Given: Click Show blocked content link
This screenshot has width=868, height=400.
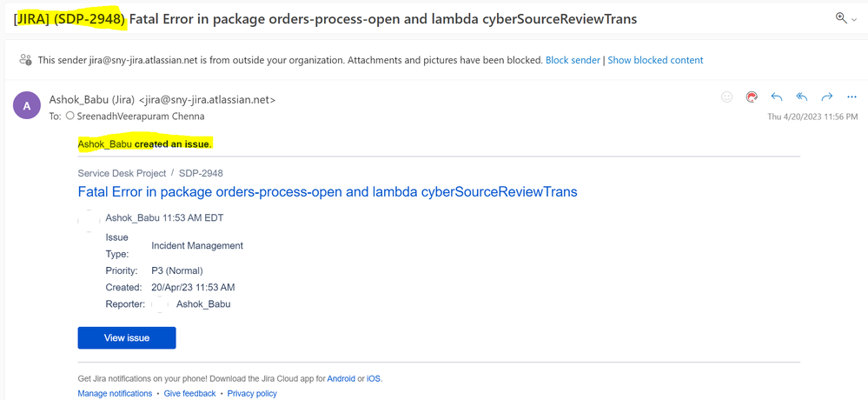Looking at the screenshot, I should tap(655, 60).
